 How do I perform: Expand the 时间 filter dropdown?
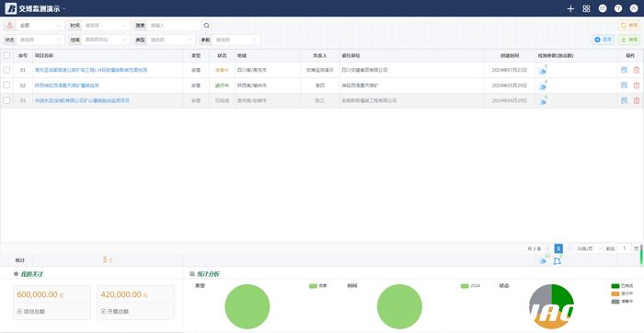click(x=106, y=26)
